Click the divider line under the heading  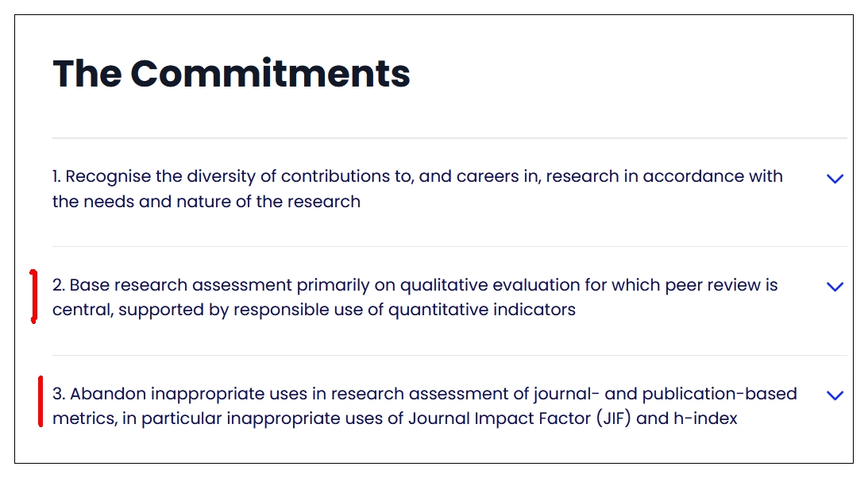click(449, 138)
